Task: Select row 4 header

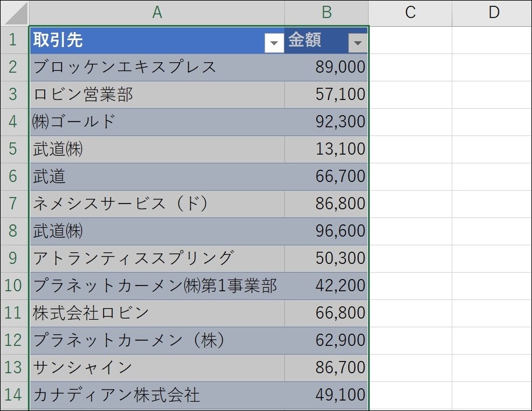Action: (x=15, y=122)
